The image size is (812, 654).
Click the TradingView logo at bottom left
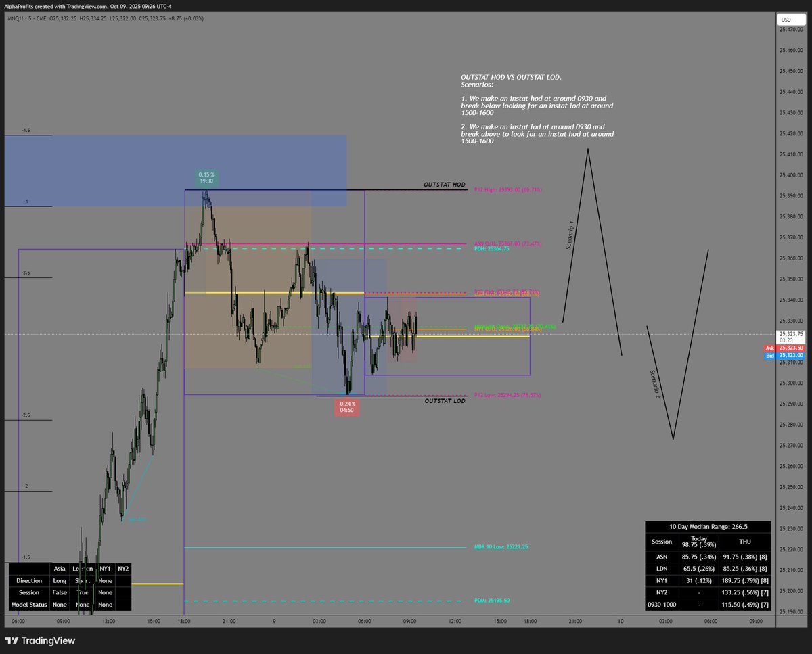(x=41, y=640)
